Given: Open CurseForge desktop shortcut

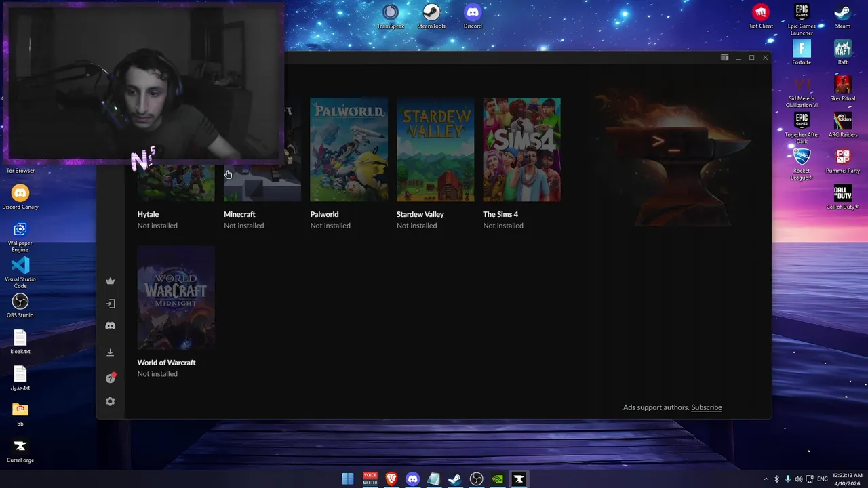Looking at the screenshot, I should pyautogui.click(x=20, y=450).
